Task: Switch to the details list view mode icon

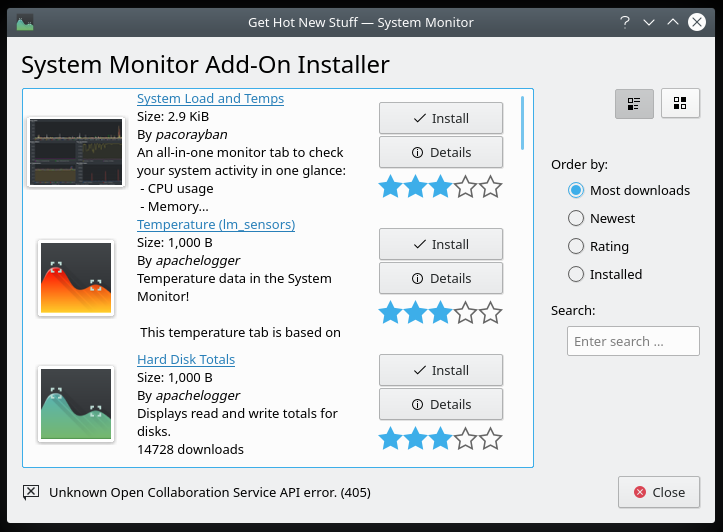Action: point(634,104)
